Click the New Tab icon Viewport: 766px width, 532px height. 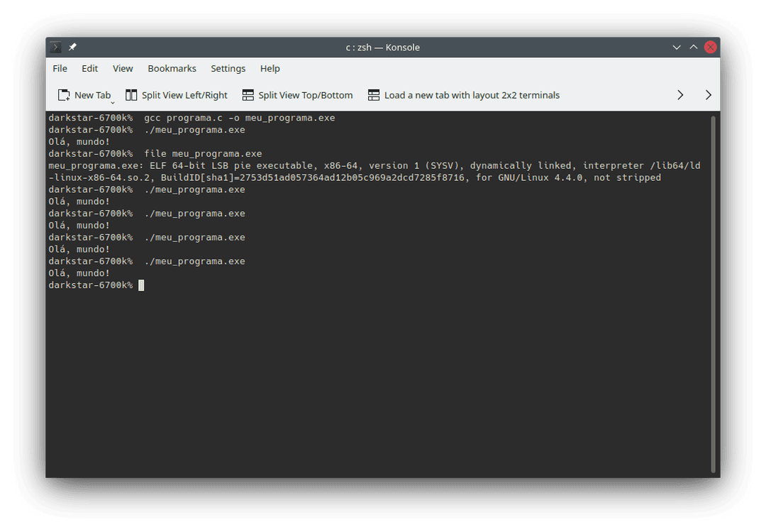[63, 94]
